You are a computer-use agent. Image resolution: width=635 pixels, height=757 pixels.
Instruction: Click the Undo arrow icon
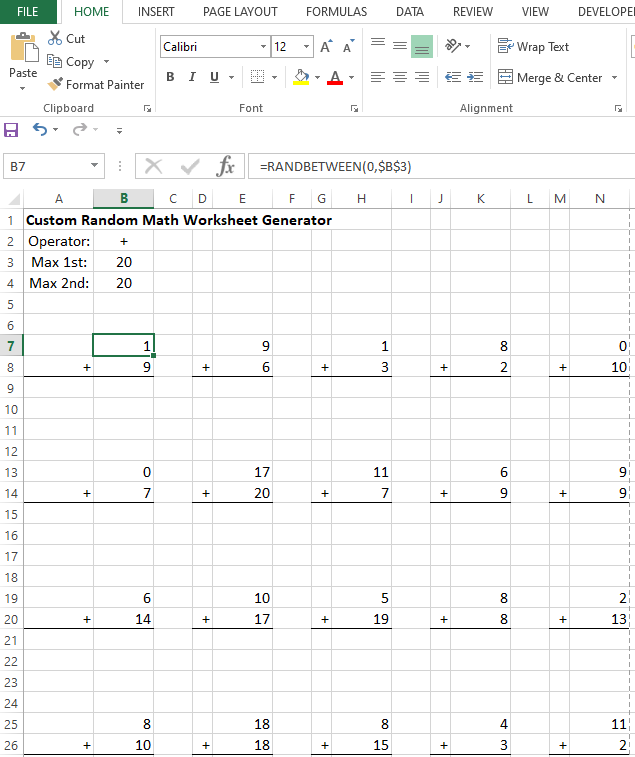40,130
